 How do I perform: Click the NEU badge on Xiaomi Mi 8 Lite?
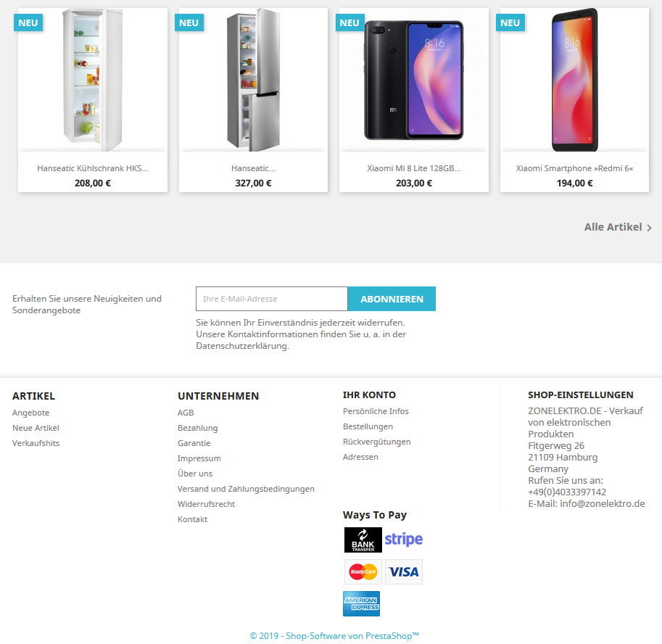click(x=349, y=22)
